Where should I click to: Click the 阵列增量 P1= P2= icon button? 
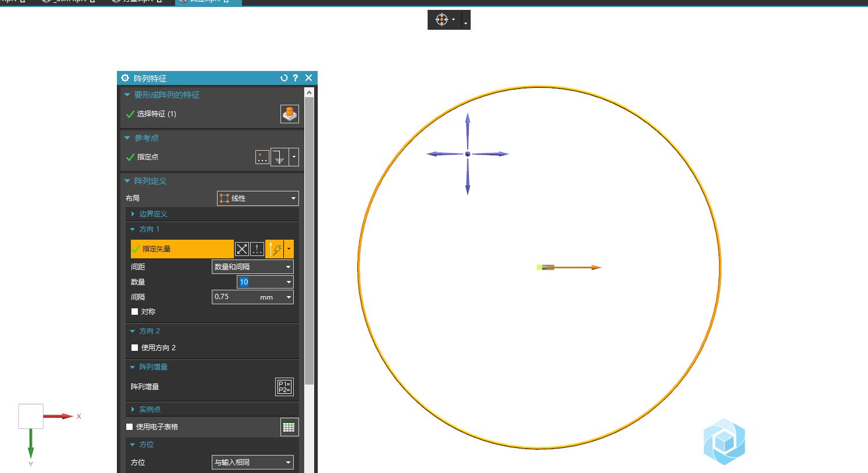tap(284, 387)
